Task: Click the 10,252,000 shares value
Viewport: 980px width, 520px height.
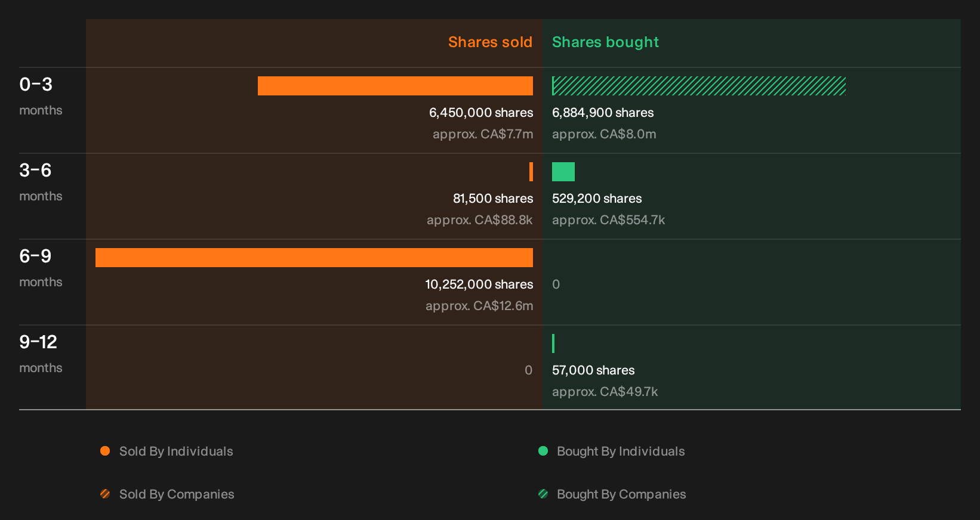Action: 479,284
